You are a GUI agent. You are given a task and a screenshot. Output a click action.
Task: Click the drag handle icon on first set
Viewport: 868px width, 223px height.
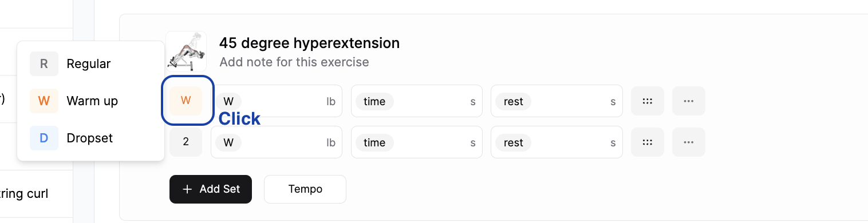pyautogui.click(x=648, y=101)
